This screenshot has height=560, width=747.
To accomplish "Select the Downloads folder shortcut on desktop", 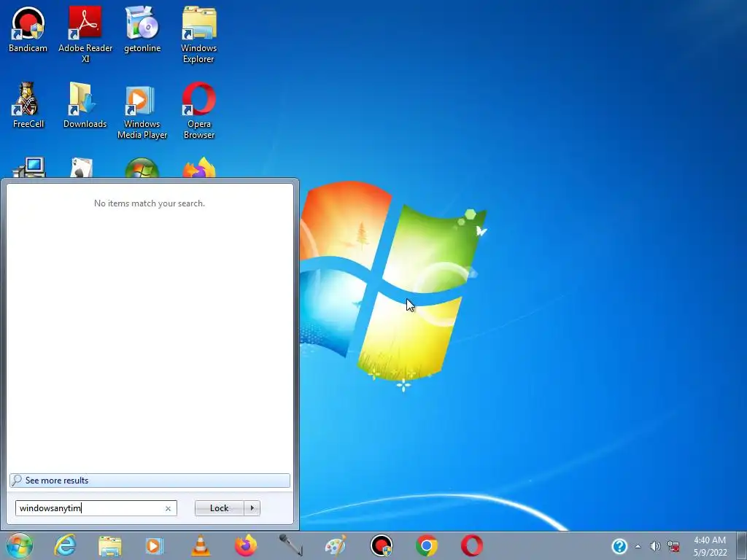I will [85, 105].
